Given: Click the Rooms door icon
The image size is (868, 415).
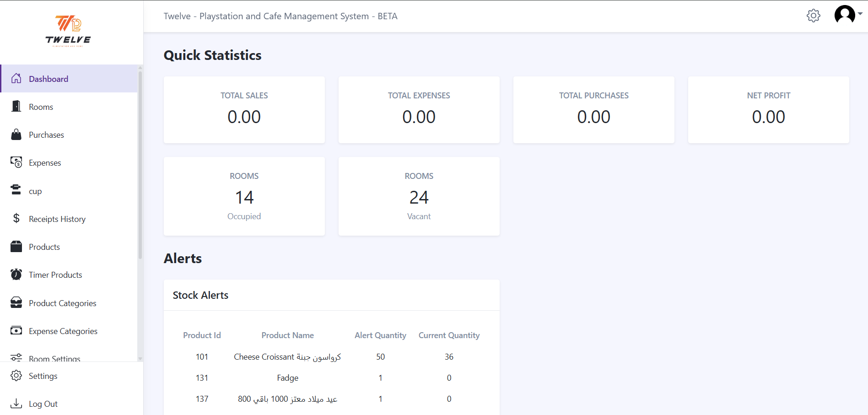Looking at the screenshot, I should tap(16, 106).
